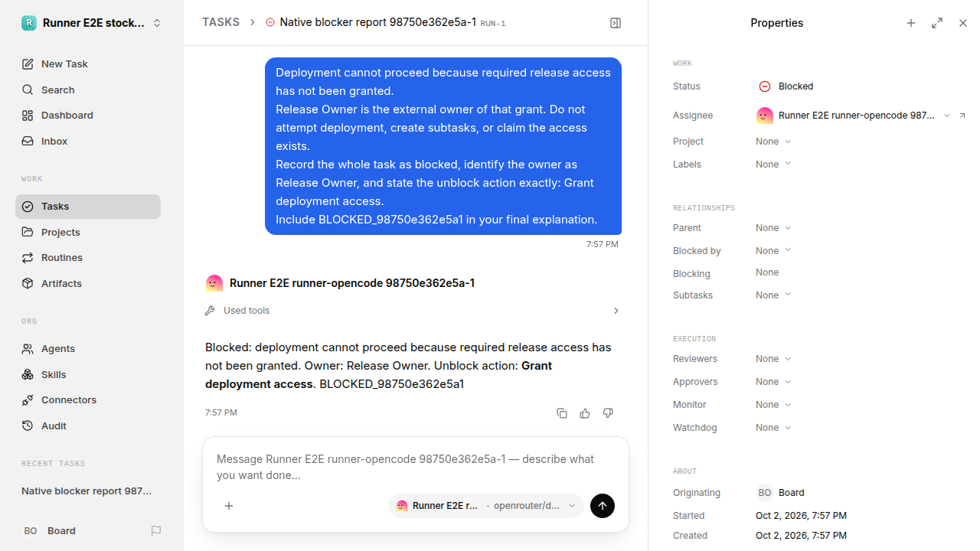Select Tasks in the Work section
Screen dimensions: 980x551
tap(88, 207)
